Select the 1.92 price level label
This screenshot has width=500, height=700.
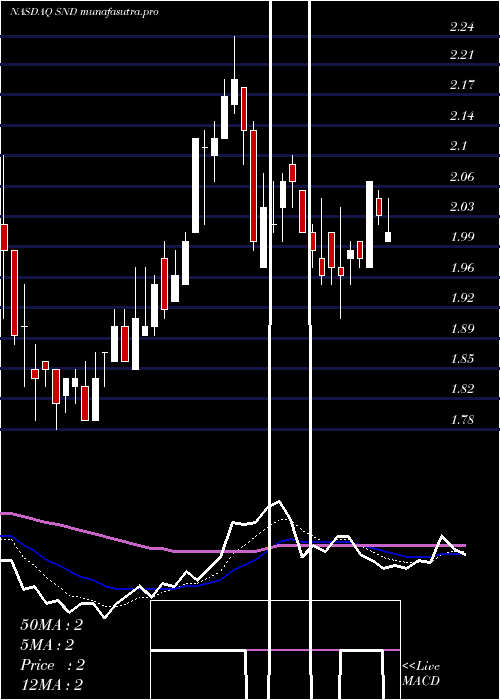click(x=462, y=298)
